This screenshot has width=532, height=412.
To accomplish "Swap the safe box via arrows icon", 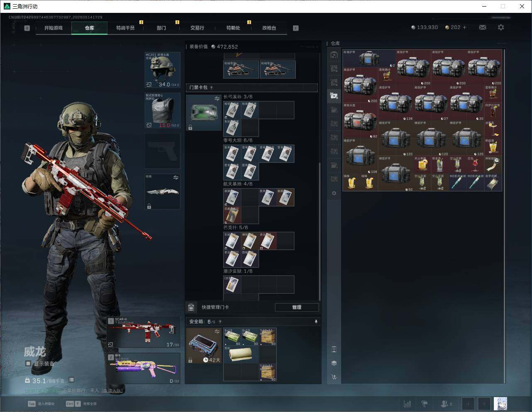I will coord(217,331).
